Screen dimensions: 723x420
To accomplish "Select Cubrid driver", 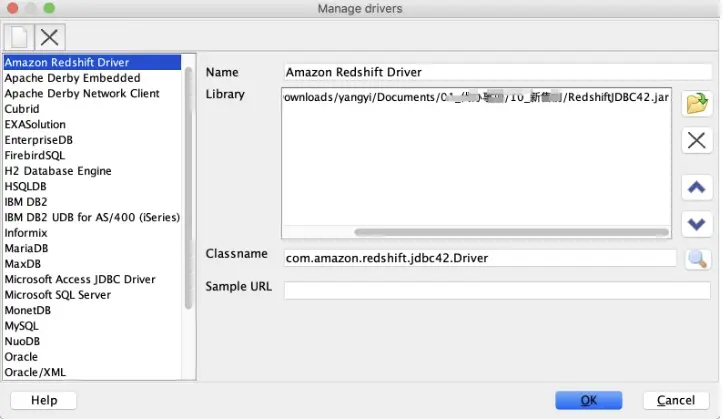I will (x=92, y=109).
